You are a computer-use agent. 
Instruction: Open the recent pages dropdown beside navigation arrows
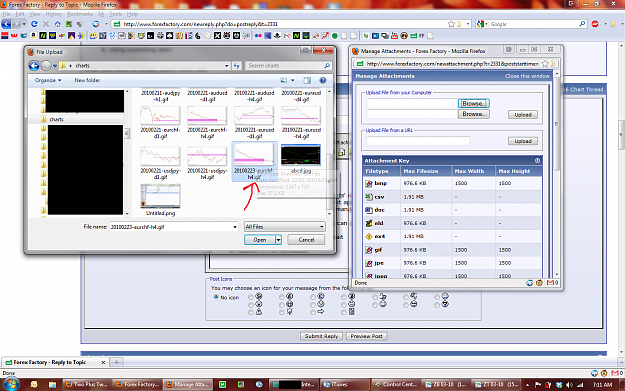pyautogui.click(x=55, y=66)
